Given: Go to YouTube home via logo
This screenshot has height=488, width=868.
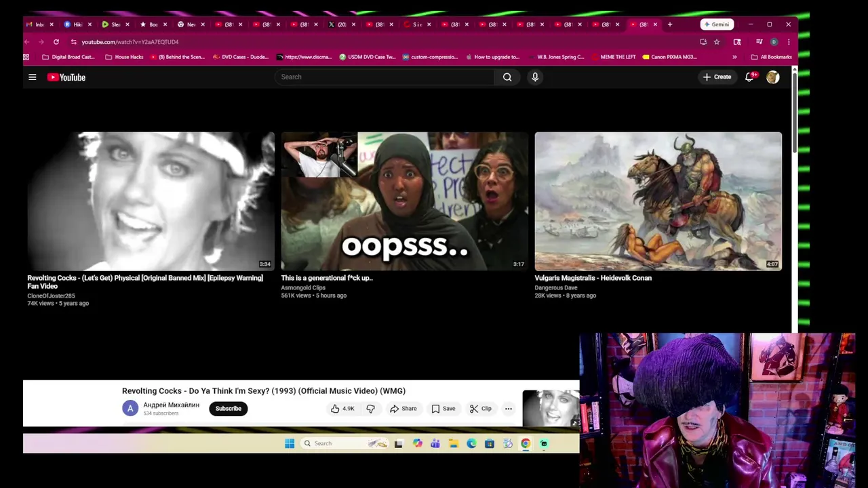Looking at the screenshot, I should (66, 77).
